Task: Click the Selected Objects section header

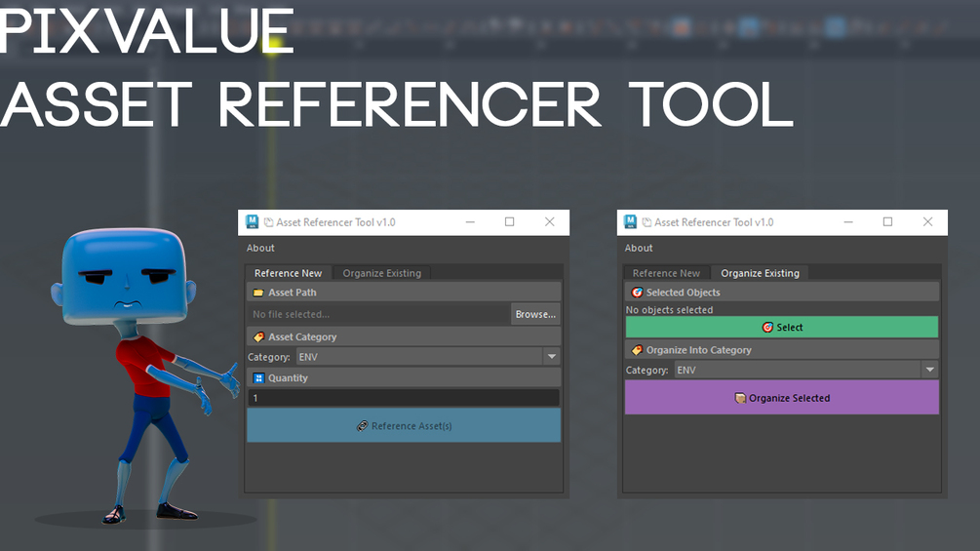Action: tap(782, 293)
